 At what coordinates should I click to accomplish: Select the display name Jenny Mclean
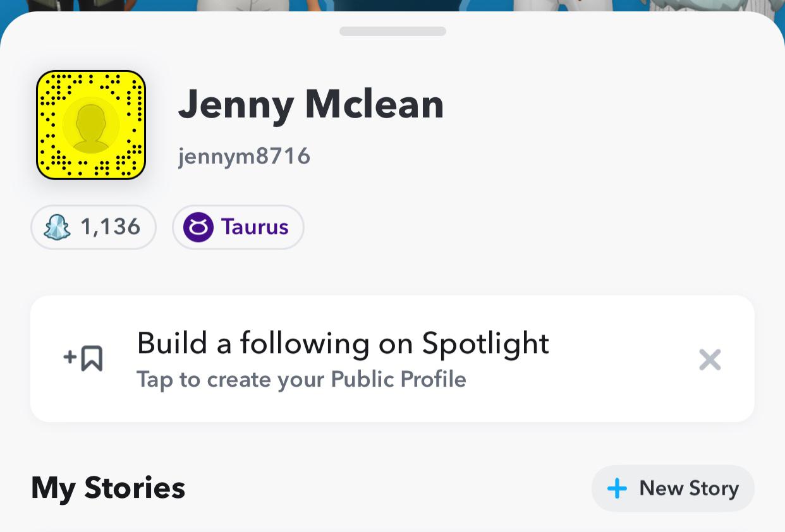point(311,104)
